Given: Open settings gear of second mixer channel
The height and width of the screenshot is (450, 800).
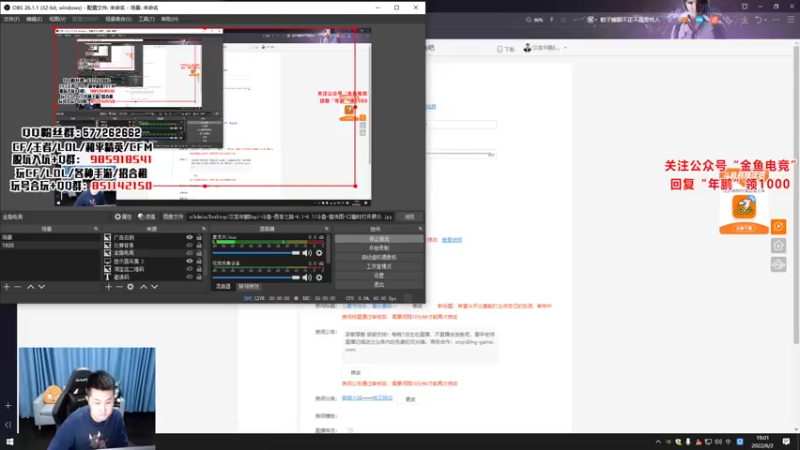Looking at the screenshot, I should point(319,277).
